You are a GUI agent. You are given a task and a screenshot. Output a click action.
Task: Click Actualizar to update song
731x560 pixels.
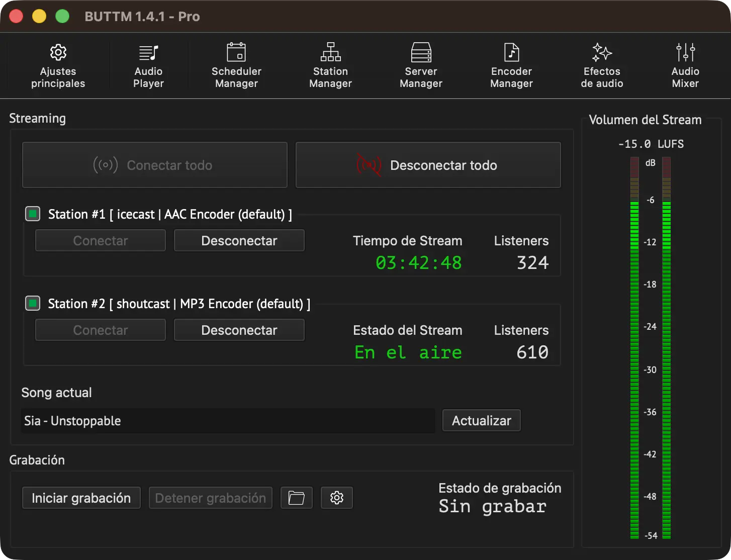[x=482, y=420]
